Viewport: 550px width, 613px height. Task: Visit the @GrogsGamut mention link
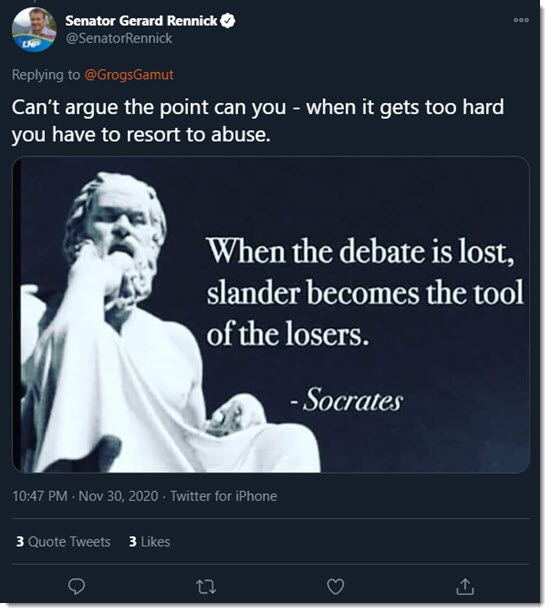tap(129, 74)
